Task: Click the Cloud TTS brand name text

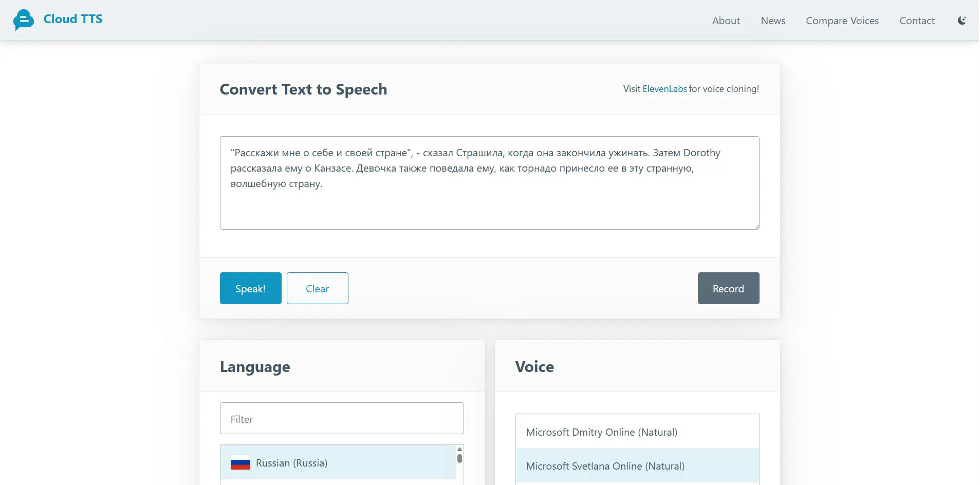Action: pos(73,19)
